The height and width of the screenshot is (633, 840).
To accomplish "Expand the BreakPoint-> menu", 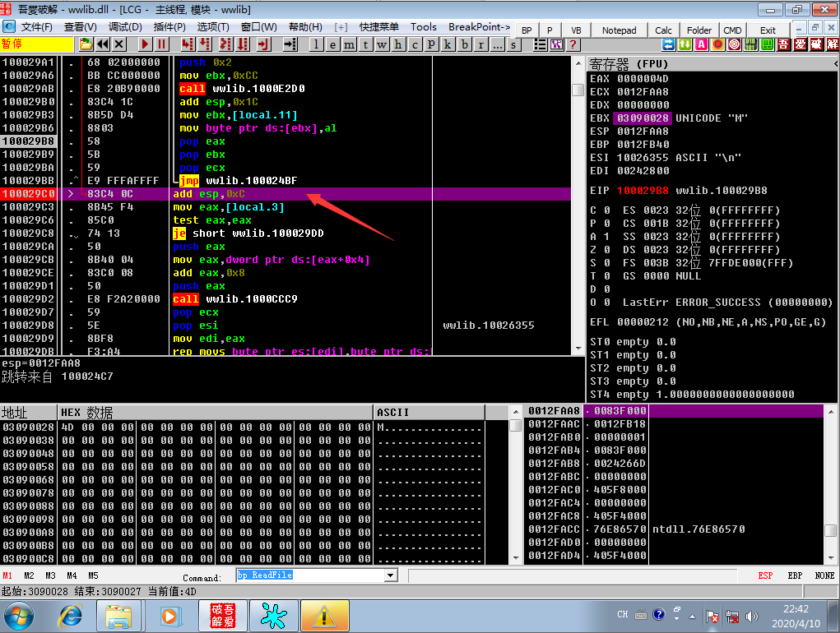I will 479,27.
